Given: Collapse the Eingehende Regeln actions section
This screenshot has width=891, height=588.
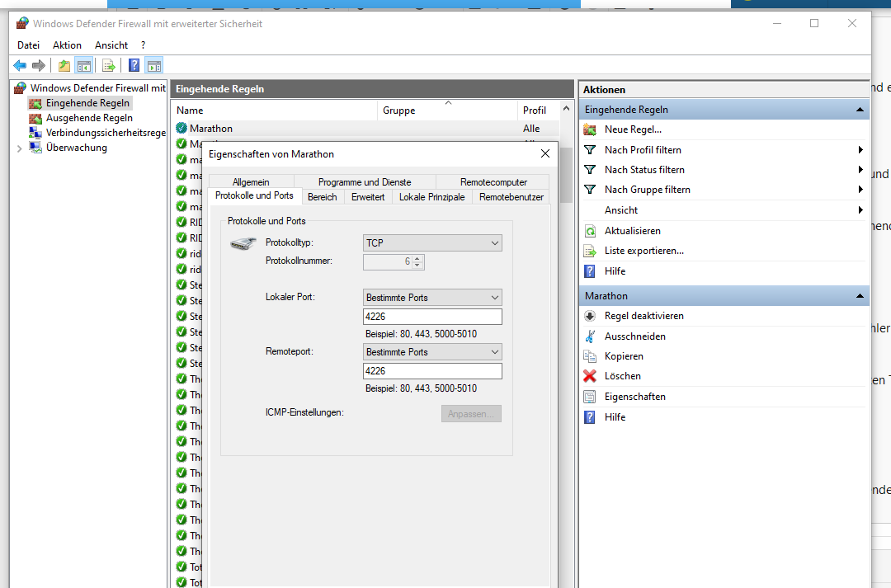Looking at the screenshot, I should (x=860, y=110).
